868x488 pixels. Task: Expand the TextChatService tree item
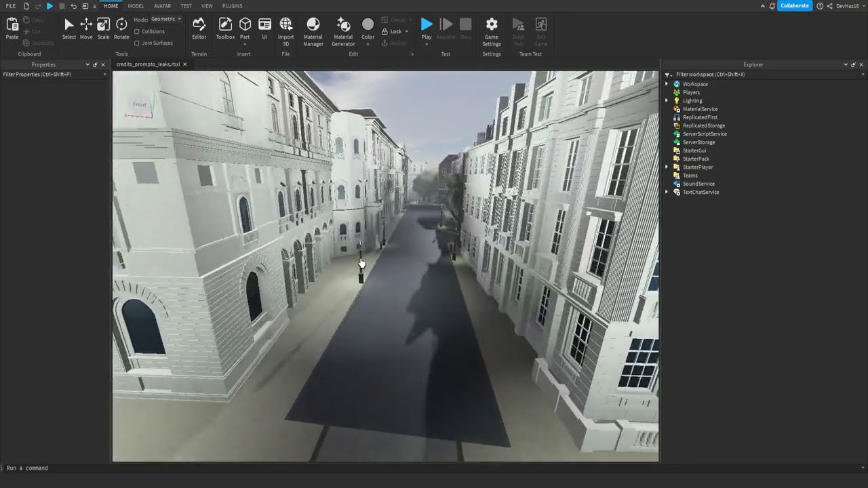click(x=667, y=192)
